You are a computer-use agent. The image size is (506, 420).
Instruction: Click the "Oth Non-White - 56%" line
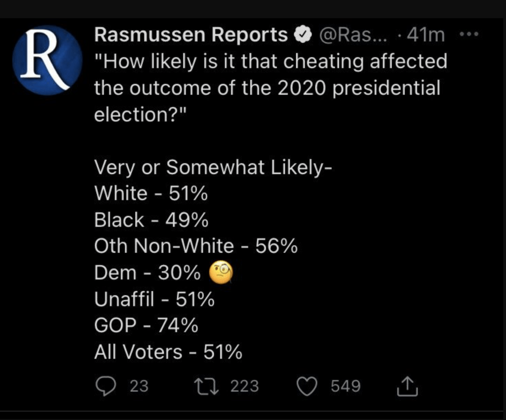click(x=196, y=246)
